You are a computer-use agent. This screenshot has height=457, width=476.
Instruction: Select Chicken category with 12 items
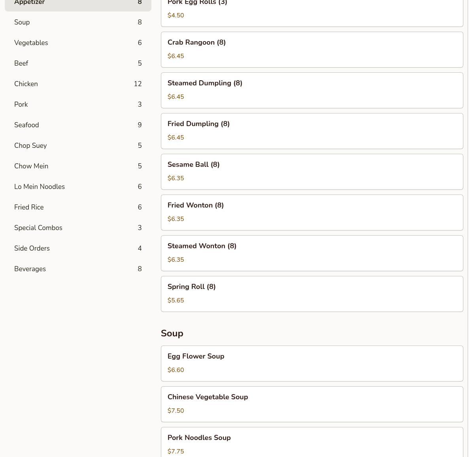[78, 84]
